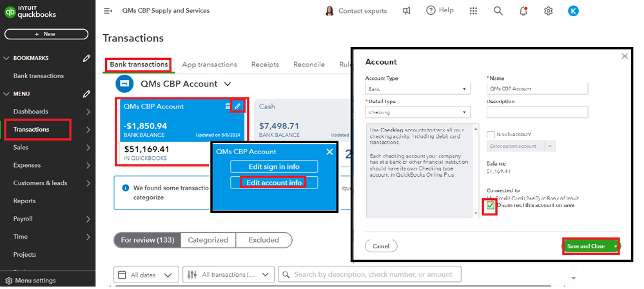Open Transactions in the sidebar
Viewport: 644px width, 289px height.
tap(31, 130)
